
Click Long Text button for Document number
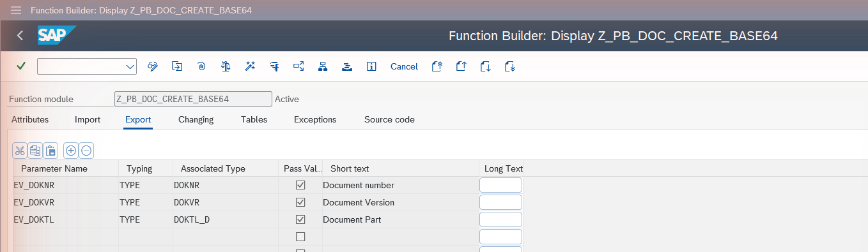(501, 185)
